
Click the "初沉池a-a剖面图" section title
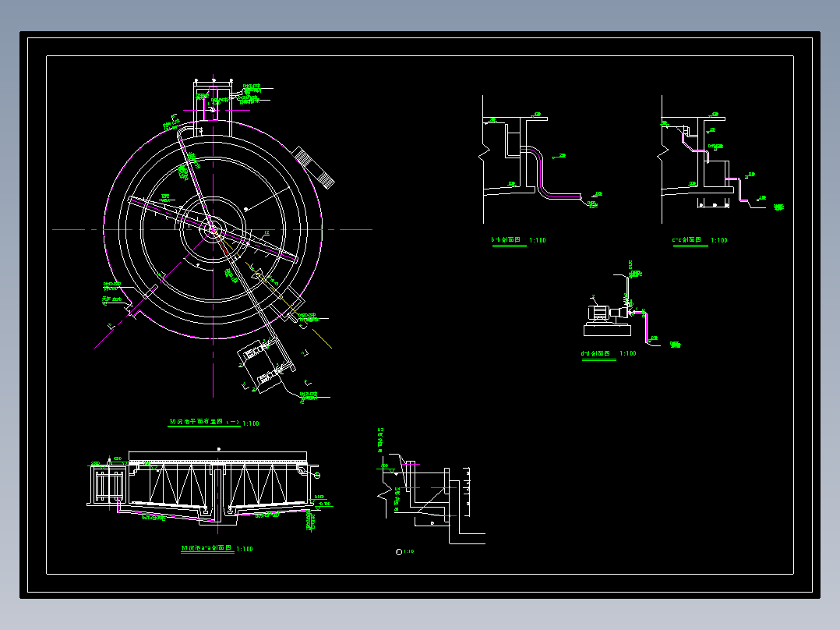tap(206, 548)
